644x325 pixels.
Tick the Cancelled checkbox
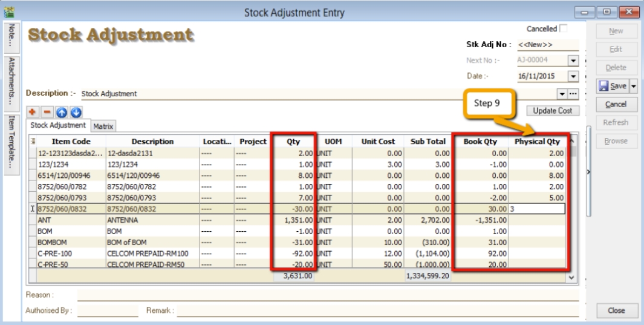pos(564,28)
